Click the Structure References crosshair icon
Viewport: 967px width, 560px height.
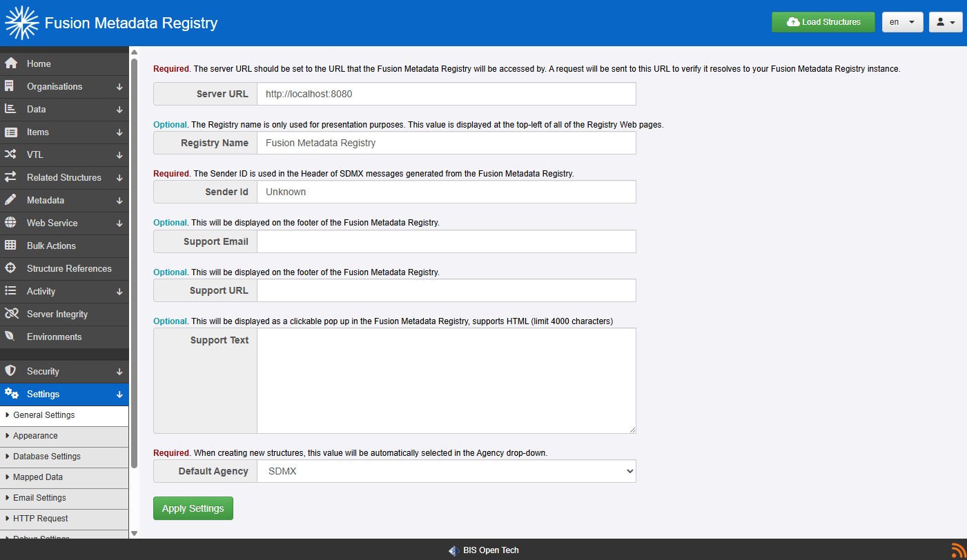[11, 268]
